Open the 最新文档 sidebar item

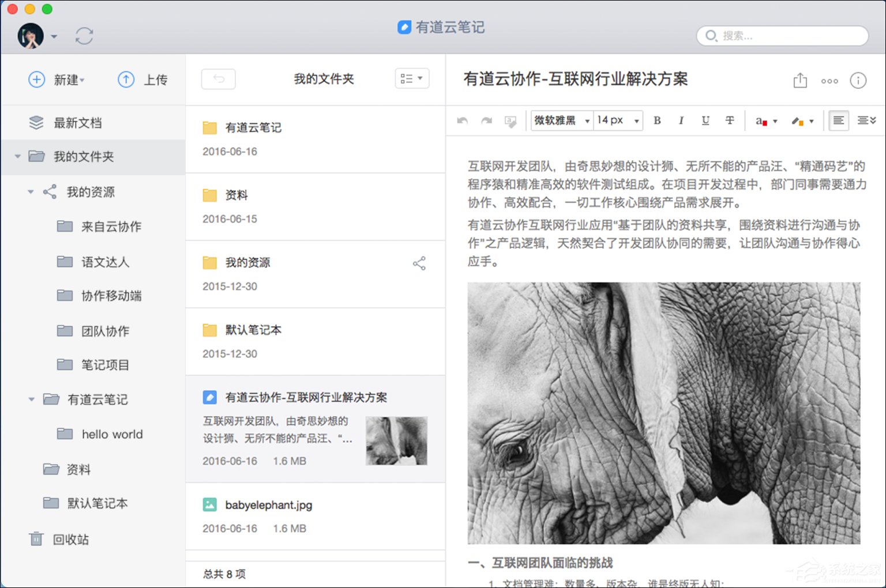(78, 122)
